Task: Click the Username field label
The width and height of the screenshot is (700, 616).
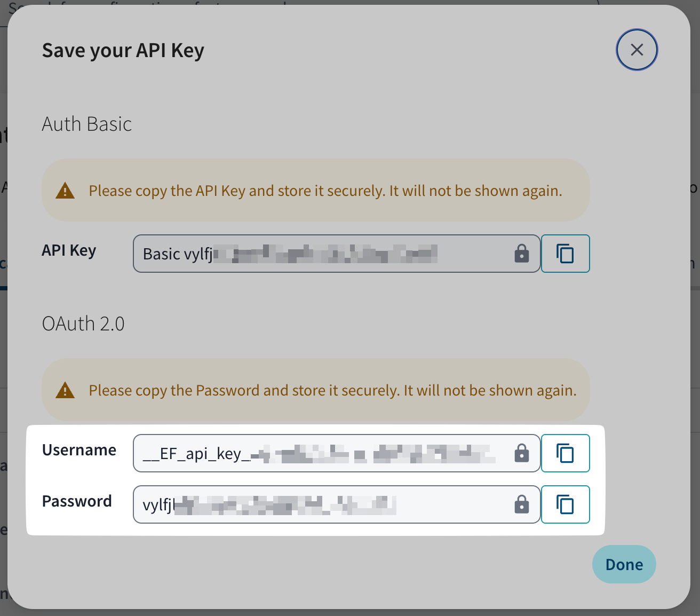Action: [x=79, y=450]
